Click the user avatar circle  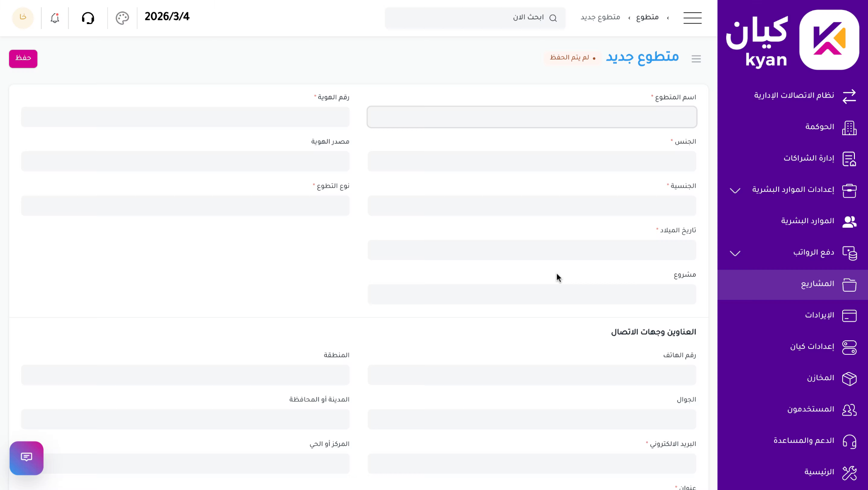(x=23, y=18)
